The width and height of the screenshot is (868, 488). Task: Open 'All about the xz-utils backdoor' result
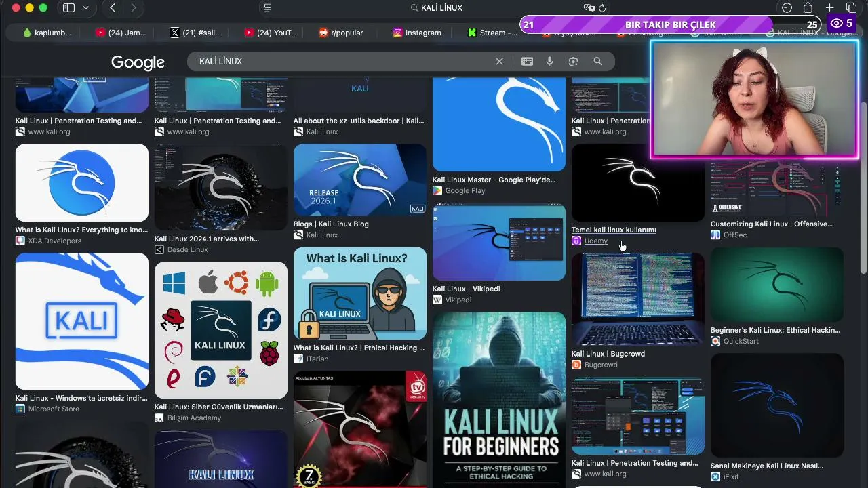tap(359, 121)
